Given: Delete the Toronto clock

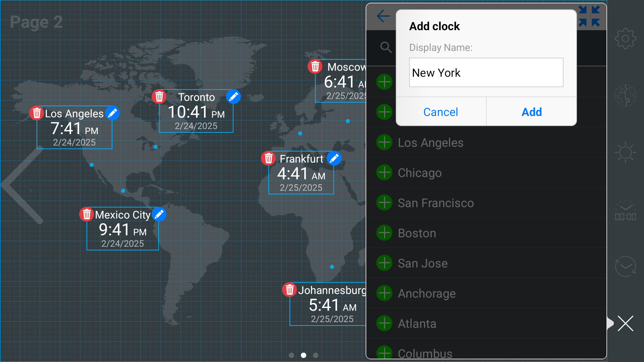Looking at the screenshot, I should [159, 97].
